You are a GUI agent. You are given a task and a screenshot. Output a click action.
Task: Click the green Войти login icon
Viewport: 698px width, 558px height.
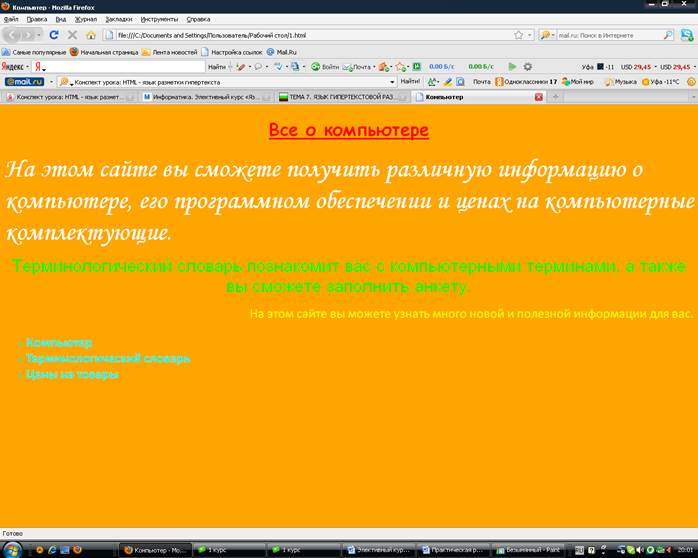tap(315, 67)
